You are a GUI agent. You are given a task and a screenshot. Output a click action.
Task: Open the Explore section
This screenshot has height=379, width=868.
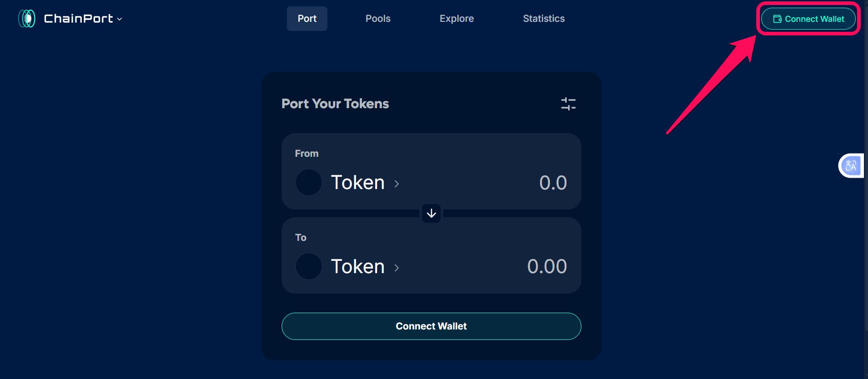pyautogui.click(x=456, y=19)
